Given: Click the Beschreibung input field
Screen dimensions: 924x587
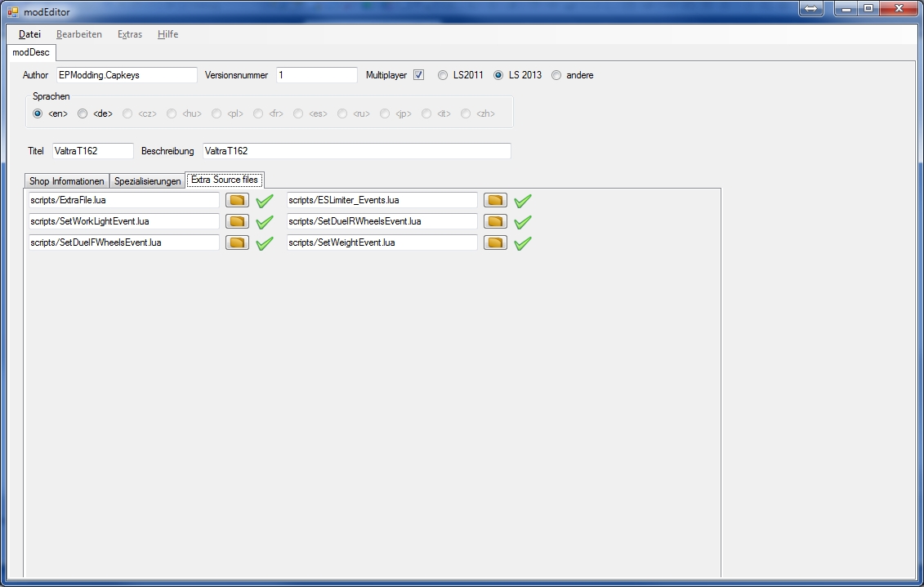Looking at the screenshot, I should 356,151.
